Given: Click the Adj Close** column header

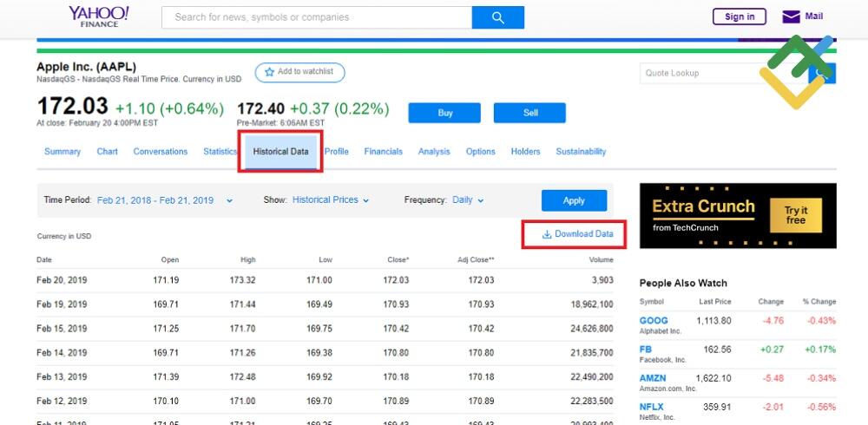Looking at the screenshot, I should tap(476, 260).
